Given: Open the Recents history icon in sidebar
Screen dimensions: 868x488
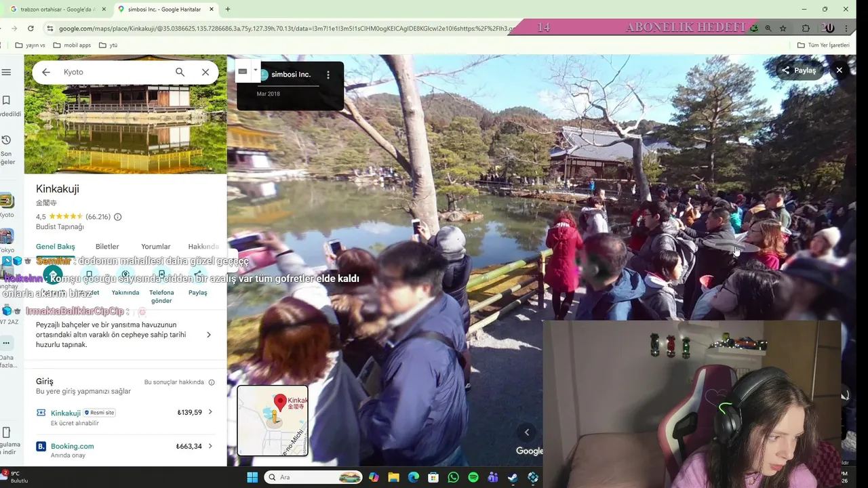Looking at the screenshot, I should point(6,140).
